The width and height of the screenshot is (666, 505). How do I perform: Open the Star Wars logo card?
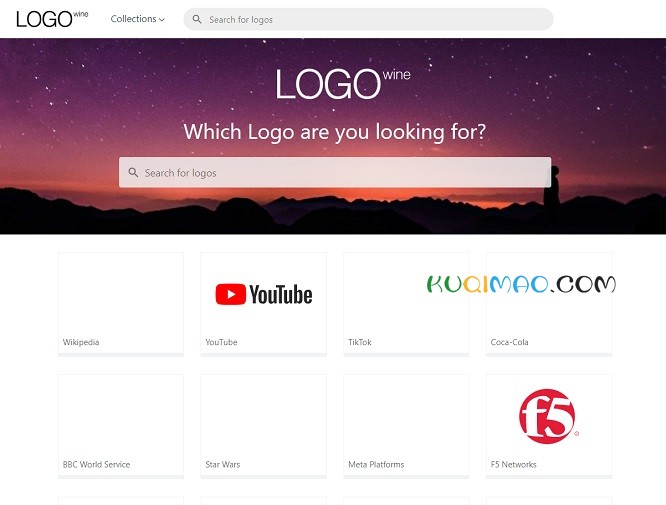[263, 425]
